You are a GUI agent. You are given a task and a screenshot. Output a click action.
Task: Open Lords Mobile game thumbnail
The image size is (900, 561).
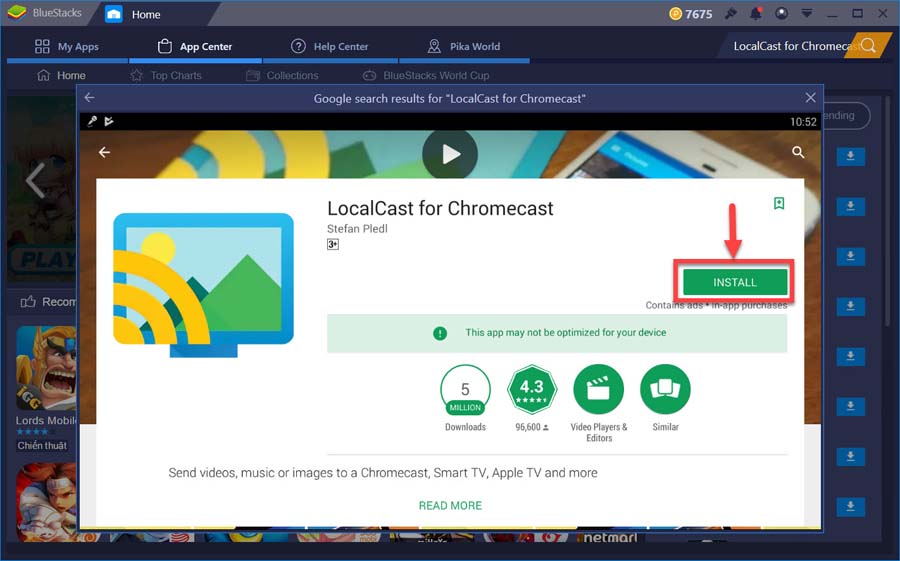46,368
